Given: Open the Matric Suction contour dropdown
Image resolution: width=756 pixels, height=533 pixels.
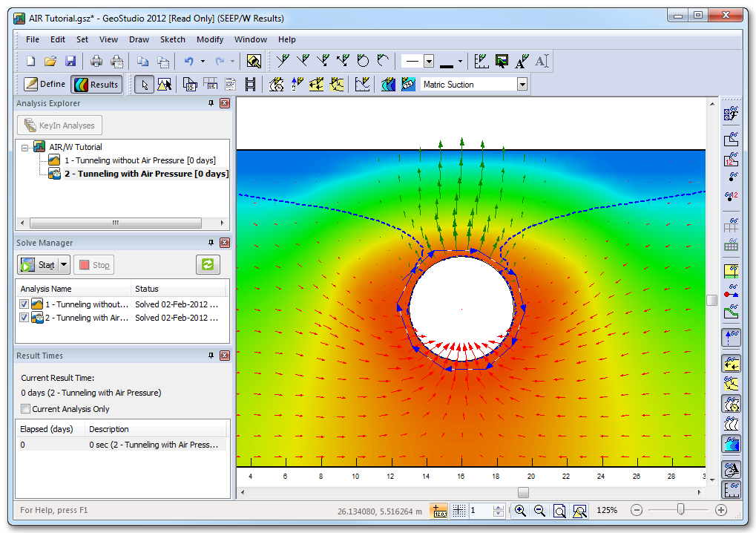Looking at the screenshot, I should point(523,84).
